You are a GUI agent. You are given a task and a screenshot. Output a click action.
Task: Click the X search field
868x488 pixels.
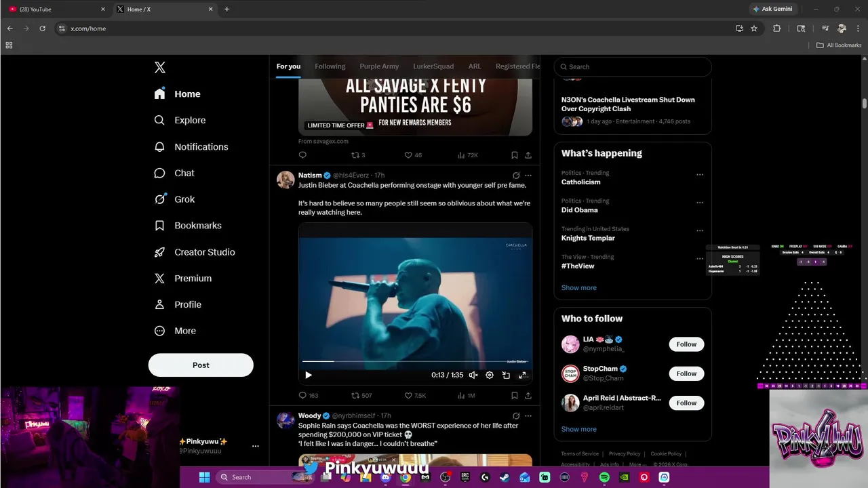tap(633, 66)
